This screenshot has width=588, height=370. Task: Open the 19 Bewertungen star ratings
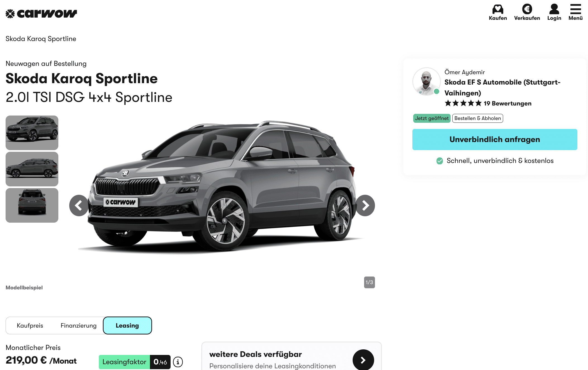coord(488,104)
